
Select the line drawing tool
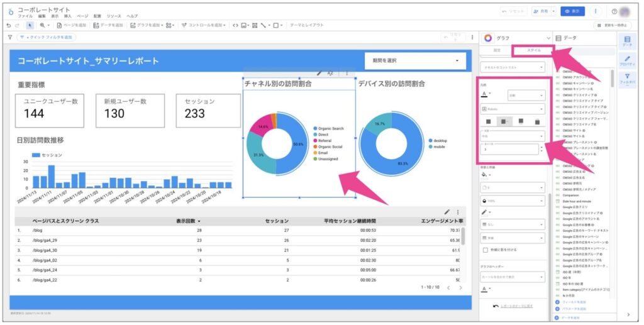tap(264, 25)
